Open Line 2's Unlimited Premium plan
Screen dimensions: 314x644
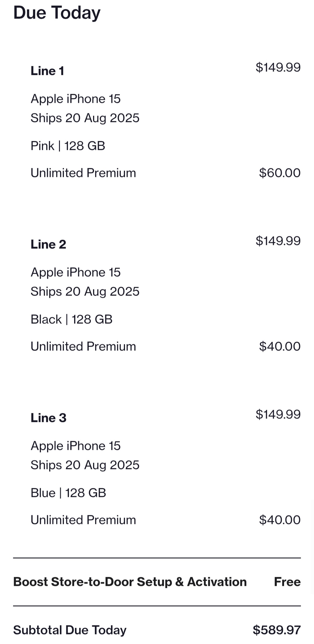pyautogui.click(x=83, y=346)
